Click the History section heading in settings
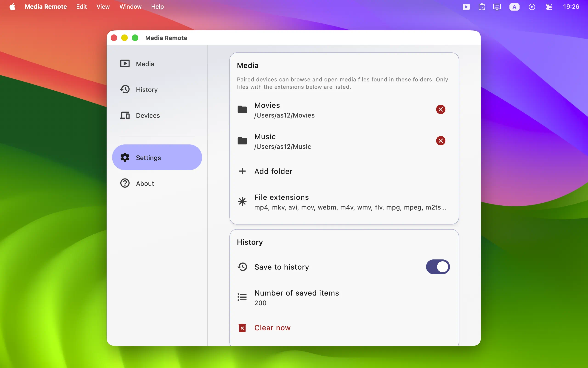 250,242
